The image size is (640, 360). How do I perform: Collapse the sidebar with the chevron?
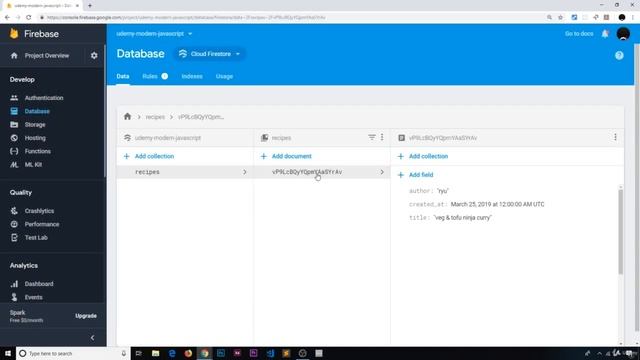pyautogui.click(x=92, y=338)
